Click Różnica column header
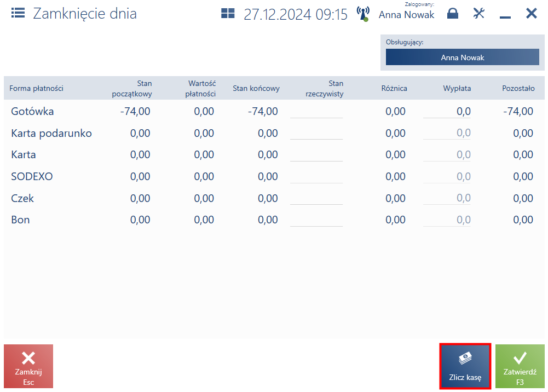 pyautogui.click(x=394, y=88)
